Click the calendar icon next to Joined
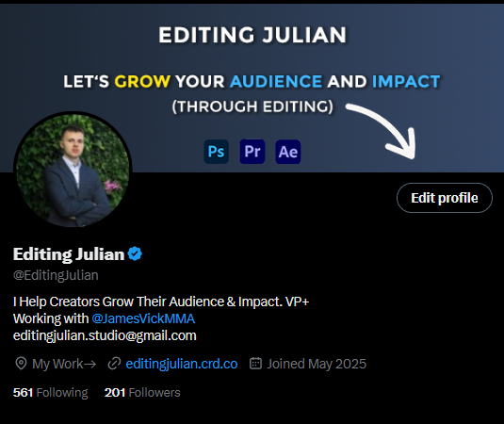The image size is (504, 424). coord(256,364)
